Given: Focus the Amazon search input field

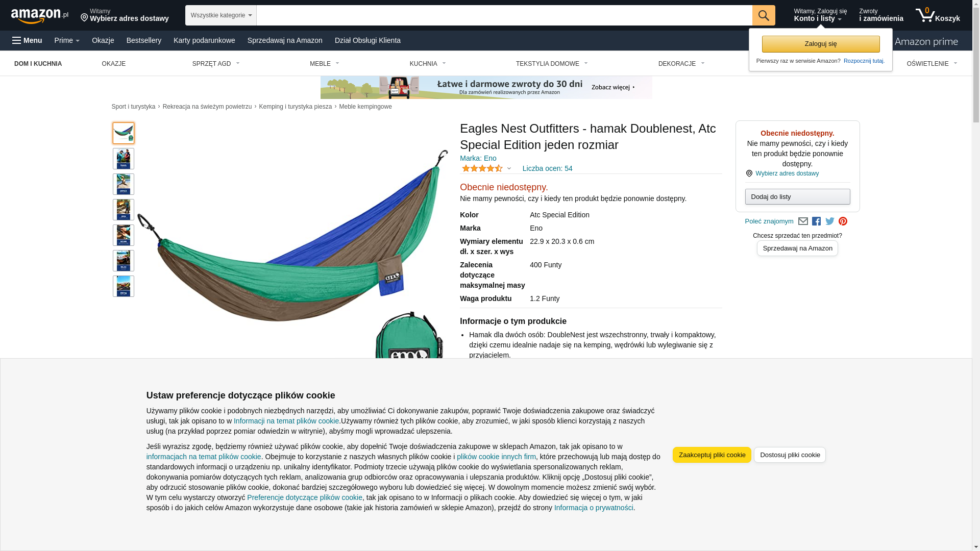Looking at the screenshot, I should tap(504, 15).
